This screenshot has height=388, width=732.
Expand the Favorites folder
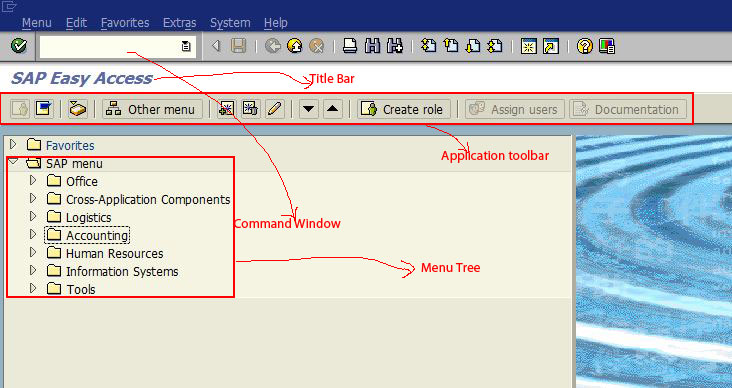tap(13, 144)
